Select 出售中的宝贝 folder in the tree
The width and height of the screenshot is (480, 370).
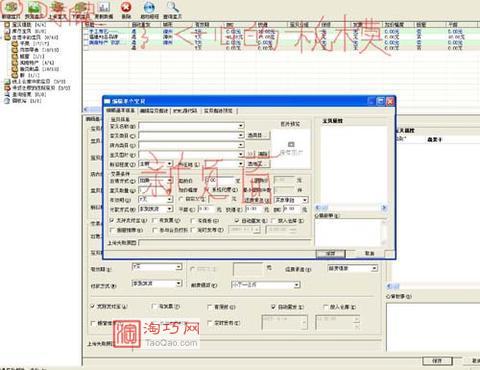coord(31,37)
